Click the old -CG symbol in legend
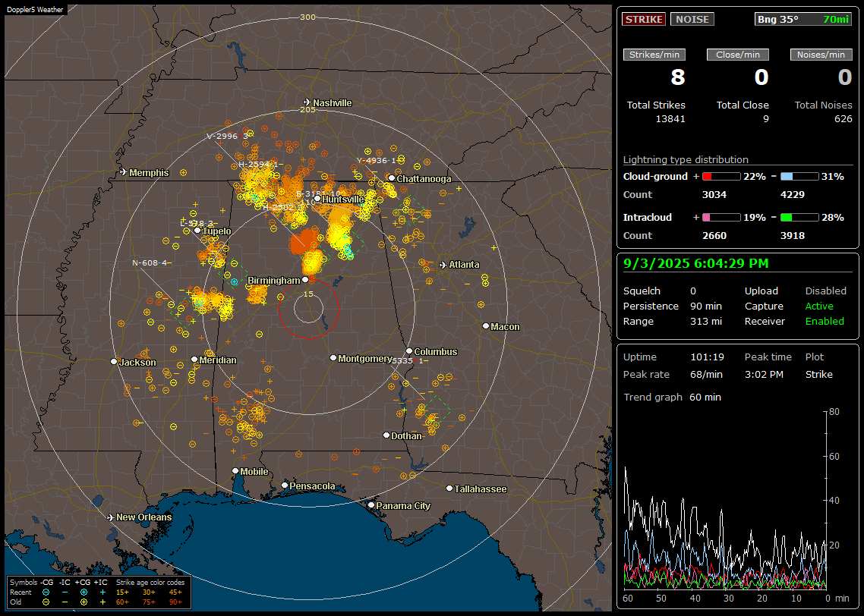 click(46, 602)
